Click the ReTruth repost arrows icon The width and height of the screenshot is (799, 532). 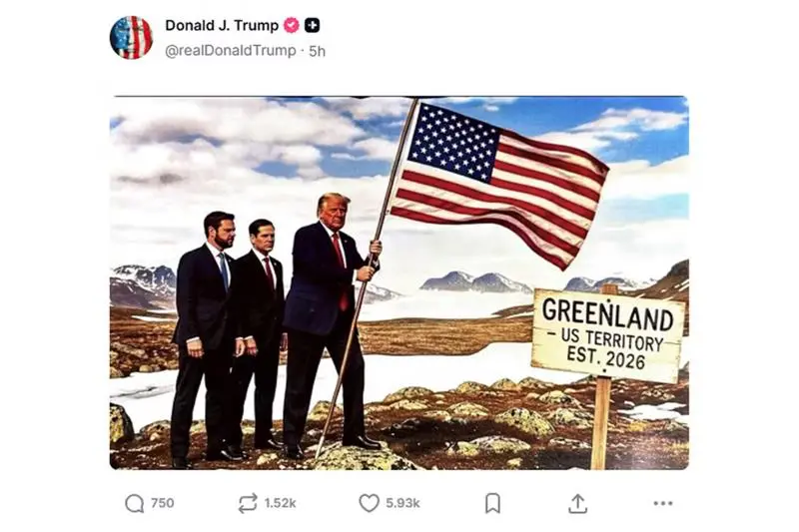248,503
